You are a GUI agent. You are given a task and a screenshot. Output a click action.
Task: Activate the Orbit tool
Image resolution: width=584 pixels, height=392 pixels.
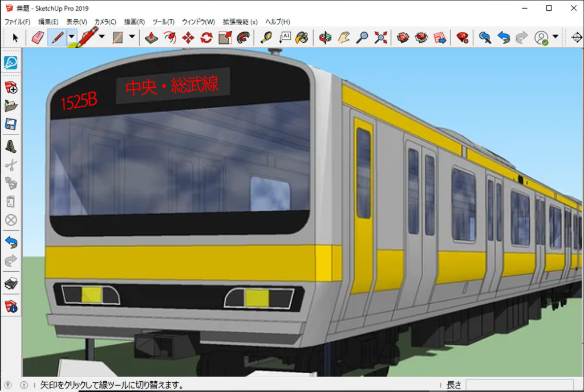coord(325,38)
